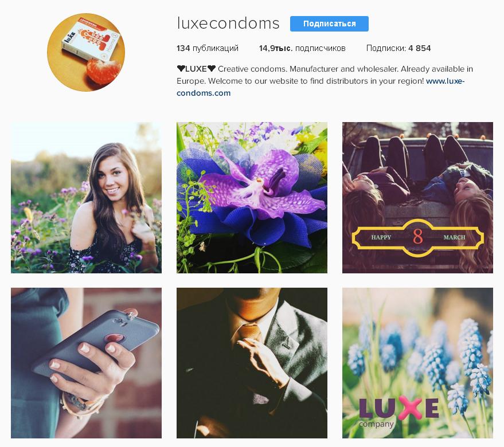
Task: Click the yellow 8 March badge
Action: (x=417, y=238)
